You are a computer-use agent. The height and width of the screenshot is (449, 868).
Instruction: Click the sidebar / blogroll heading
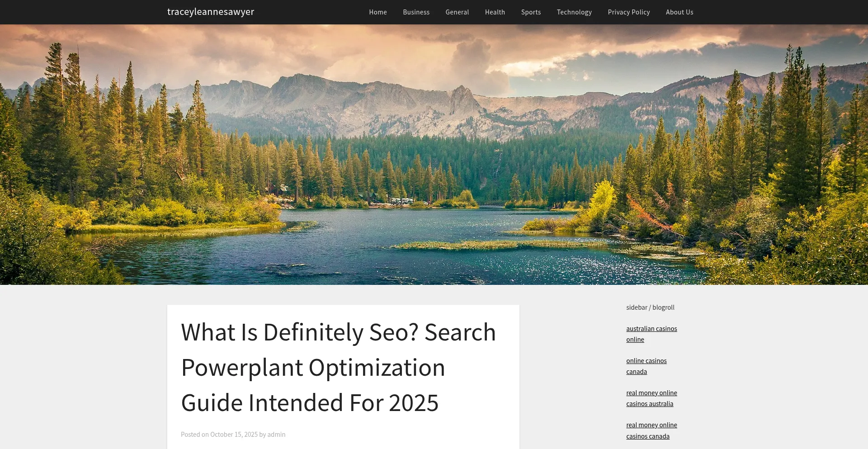click(650, 307)
